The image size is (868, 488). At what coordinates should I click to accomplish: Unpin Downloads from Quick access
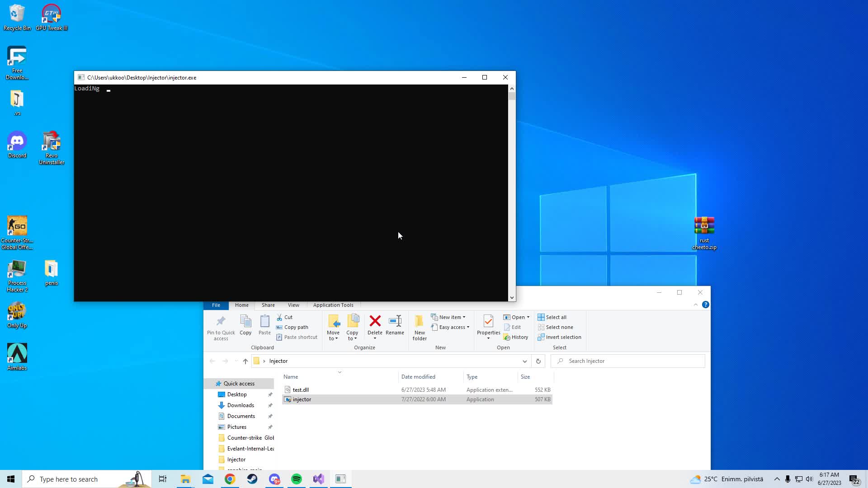coord(270,405)
